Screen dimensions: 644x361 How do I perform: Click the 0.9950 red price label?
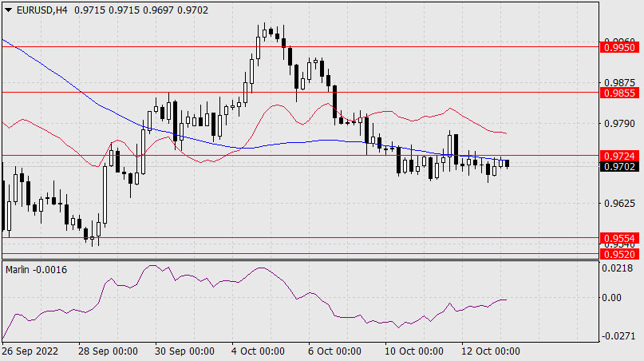(620, 48)
